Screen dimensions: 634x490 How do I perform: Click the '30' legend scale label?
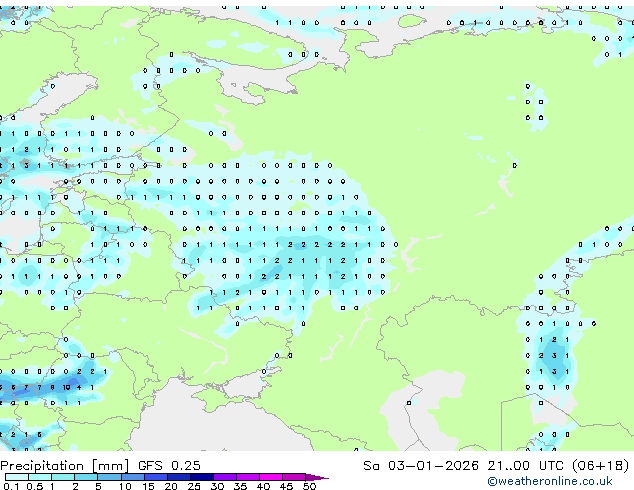coord(218,486)
